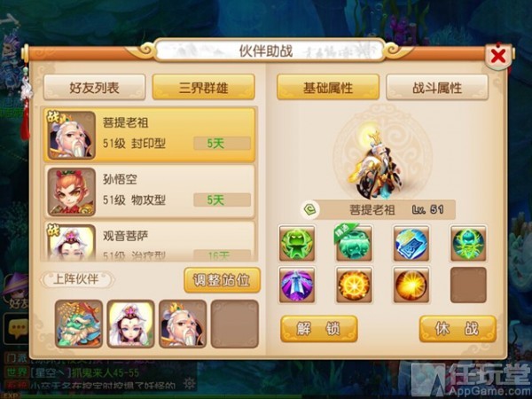Image resolution: width=532 pixels, height=399 pixels.
Task: Open the 基础属性 tab
Action: pyautogui.click(x=328, y=88)
